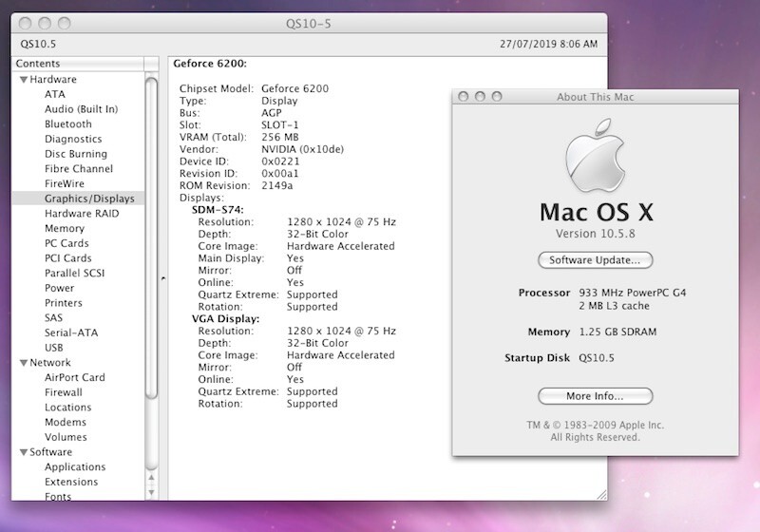This screenshot has height=532, width=760.
Task: Click the Software Update… button
Action: point(596,260)
